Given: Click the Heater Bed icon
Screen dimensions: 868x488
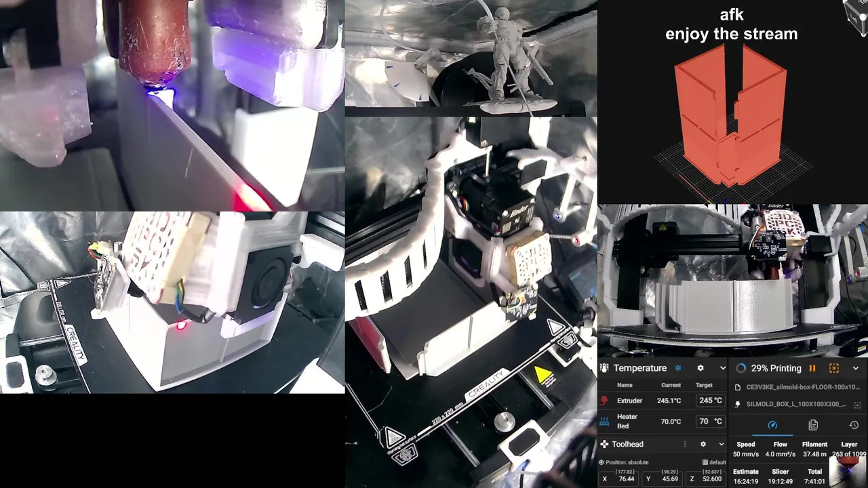Looking at the screenshot, I should 604,421.
